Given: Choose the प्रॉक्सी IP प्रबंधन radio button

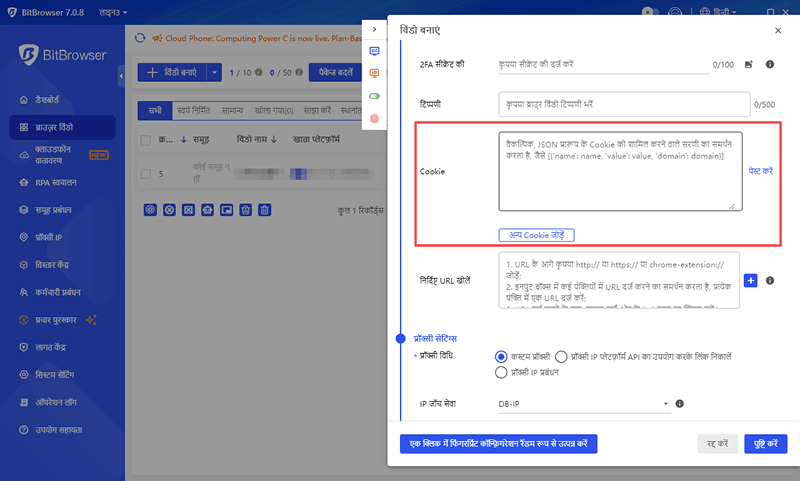Looking at the screenshot, I should click(x=502, y=373).
